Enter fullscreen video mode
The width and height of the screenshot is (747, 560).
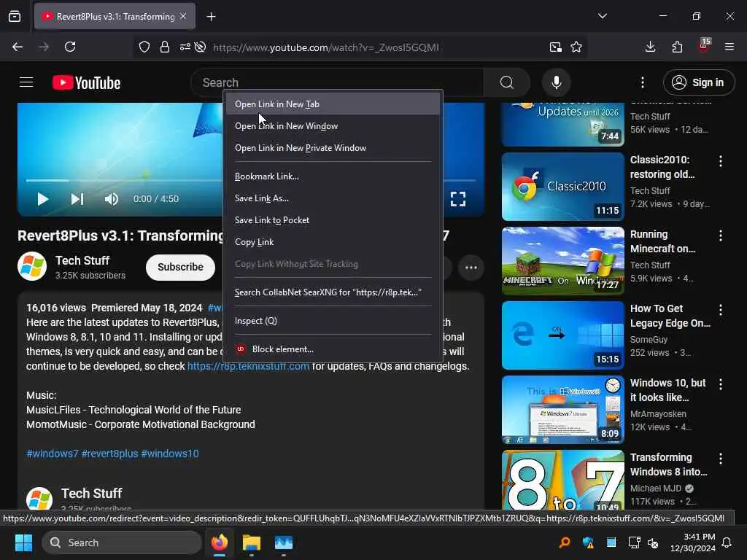tap(458, 198)
